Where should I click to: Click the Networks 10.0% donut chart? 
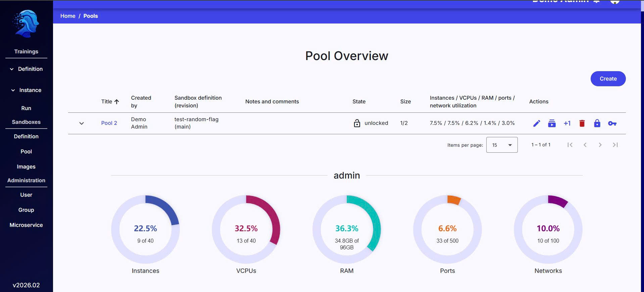coord(548,229)
